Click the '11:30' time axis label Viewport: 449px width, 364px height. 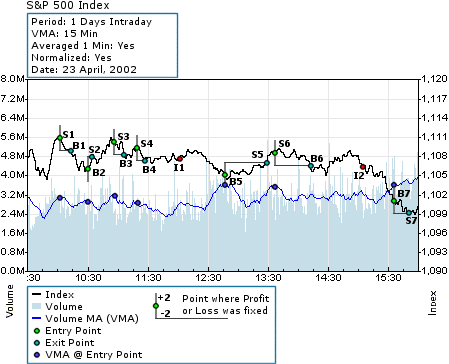[148, 278]
